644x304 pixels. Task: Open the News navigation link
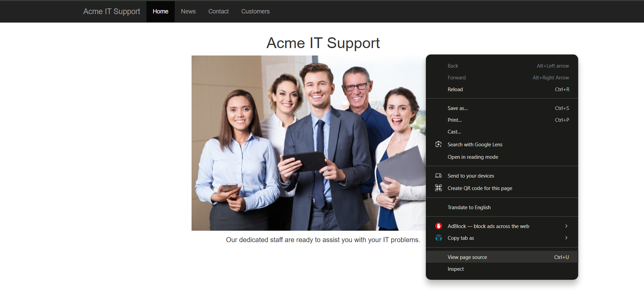pos(188,11)
